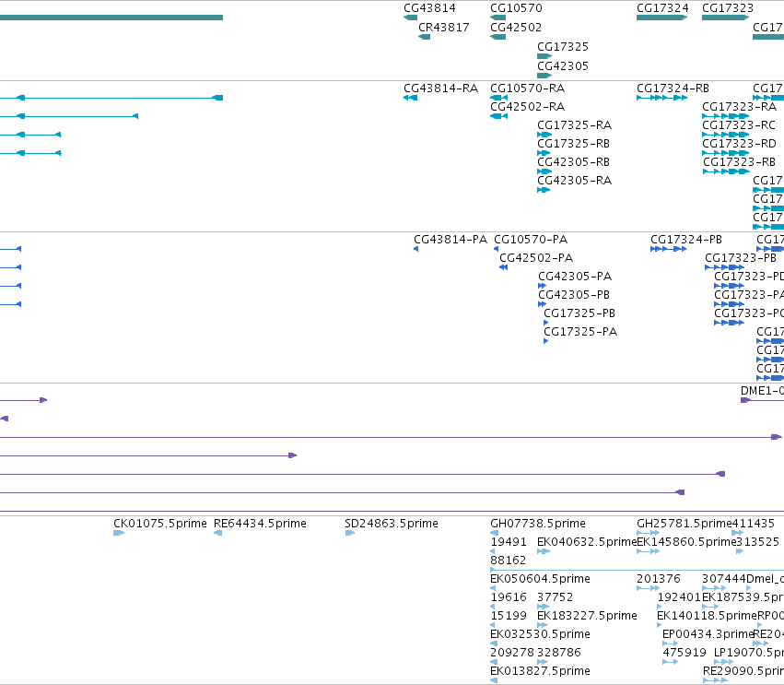Select the CG43814 gene label
The width and height of the screenshot is (784, 685).
(429, 8)
